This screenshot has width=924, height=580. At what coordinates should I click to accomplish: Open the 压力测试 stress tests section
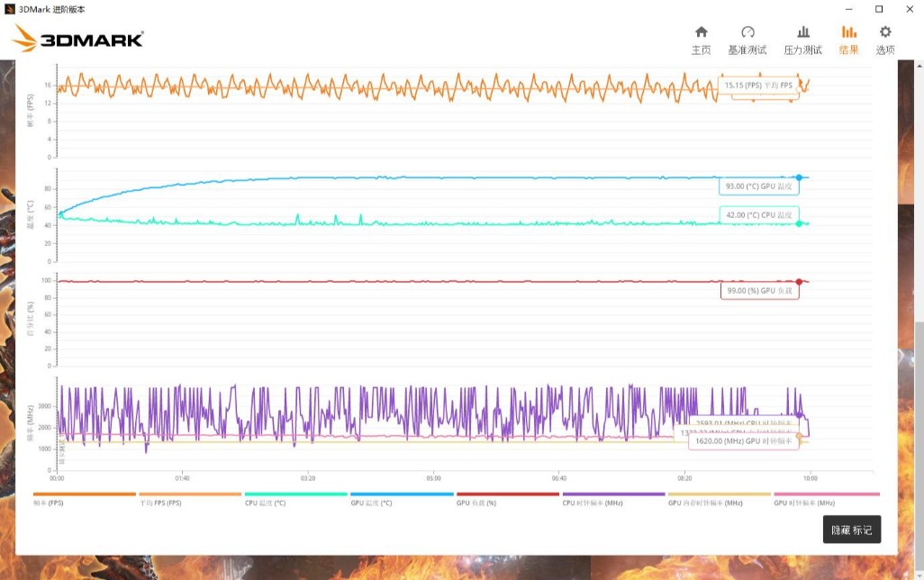(x=802, y=41)
